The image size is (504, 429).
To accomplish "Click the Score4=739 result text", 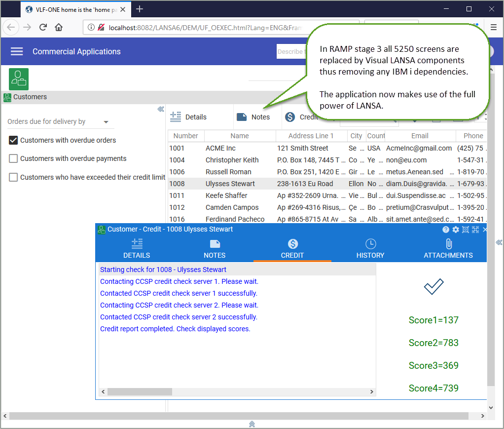I will pyautogui.click(x=433, y=388).
